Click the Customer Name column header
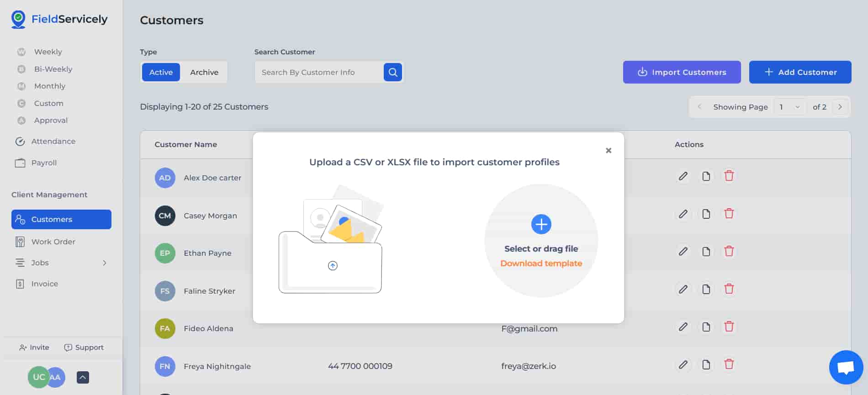The width and height of the screenshot is (868, 395). pyautogui.click(x=185, y=144)
